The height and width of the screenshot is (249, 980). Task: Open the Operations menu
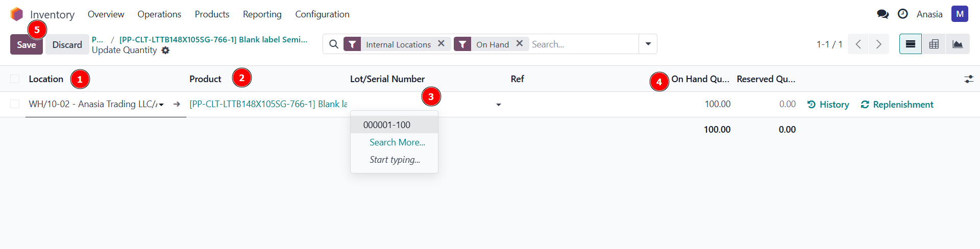(159, 14)
